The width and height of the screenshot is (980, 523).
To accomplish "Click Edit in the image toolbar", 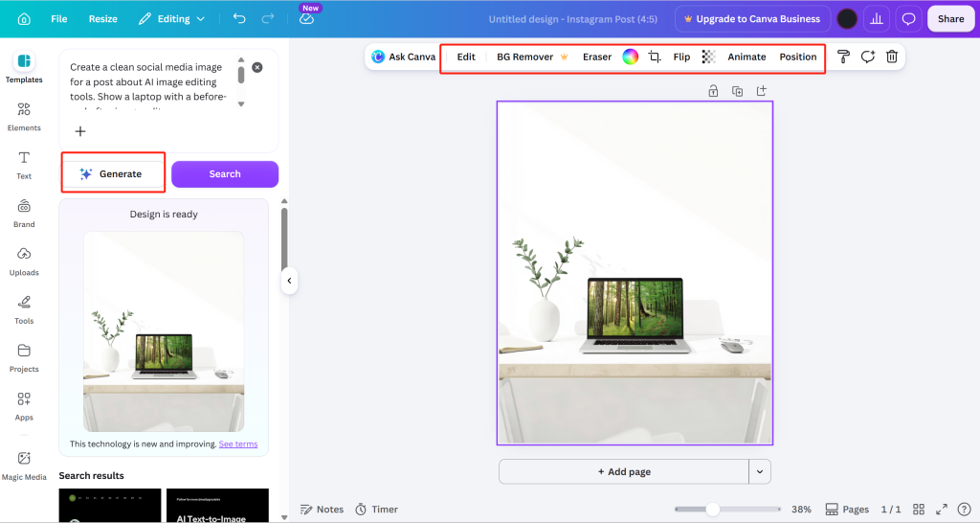I will (x=466, y=57).
